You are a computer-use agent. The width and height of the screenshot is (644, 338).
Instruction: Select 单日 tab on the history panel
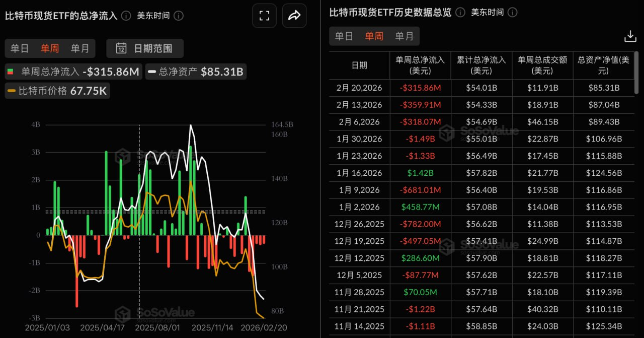[344, 36]
